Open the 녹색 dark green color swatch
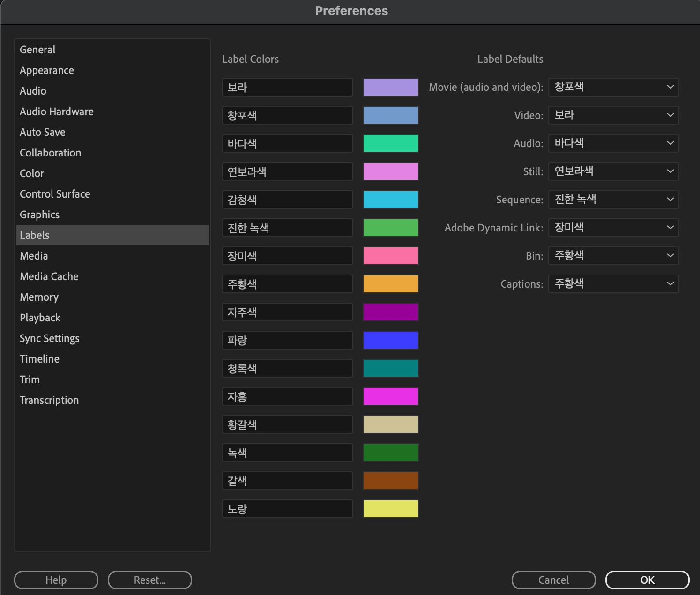 [x=391, y=453]
